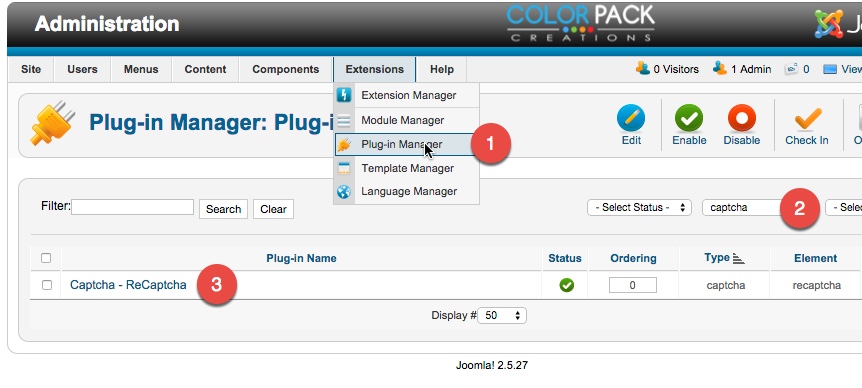This screenshot has width=862, height=388.
Task: Click the Search button
Action: tap(223, 209)
